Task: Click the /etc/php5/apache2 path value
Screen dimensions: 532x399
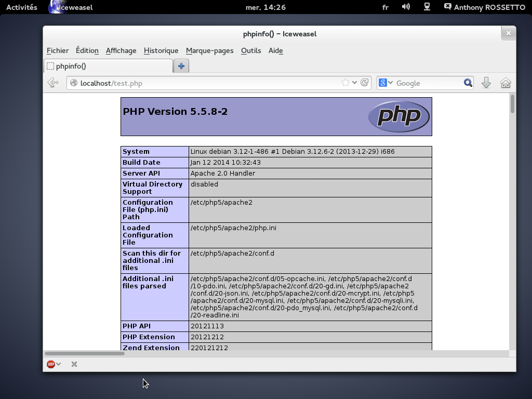Action: pyautogui.click(x=221, y=202)
